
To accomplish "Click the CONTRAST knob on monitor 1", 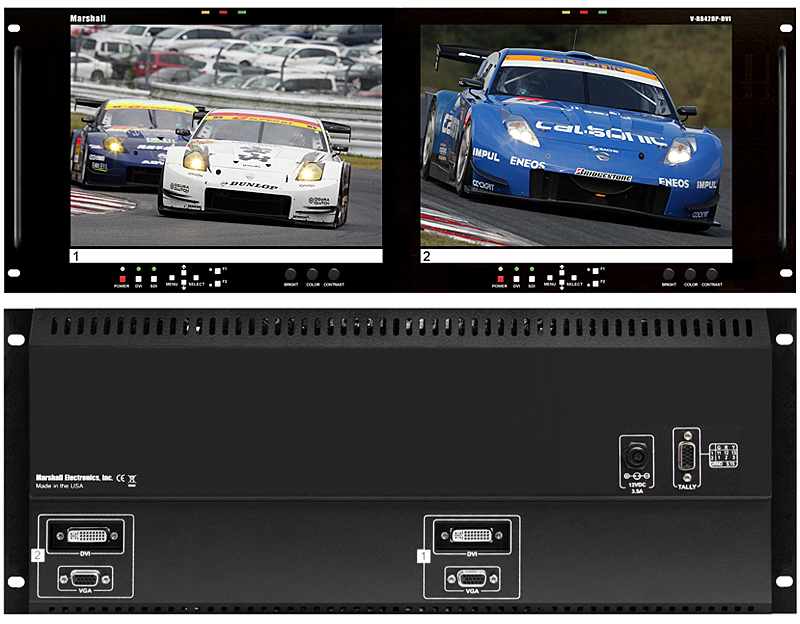I will pyautogui.click(x=333, y=274).
